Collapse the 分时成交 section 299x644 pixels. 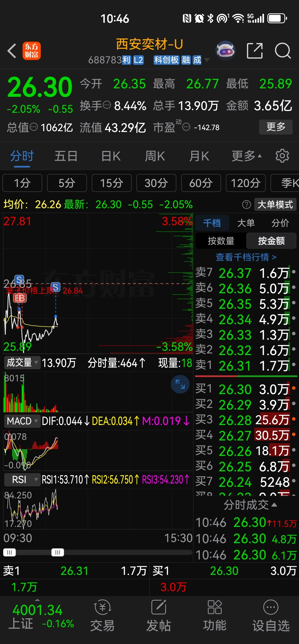250,505
